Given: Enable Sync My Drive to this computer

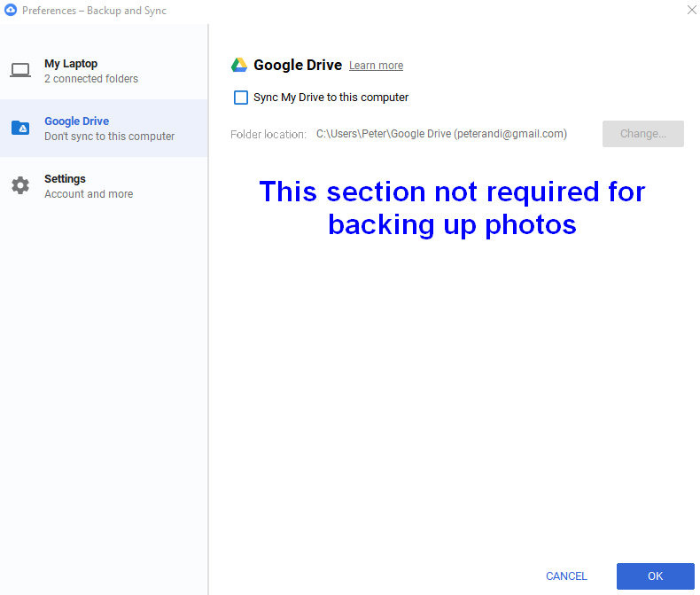Looking at the screenshot, I should [x=241, y=98].
